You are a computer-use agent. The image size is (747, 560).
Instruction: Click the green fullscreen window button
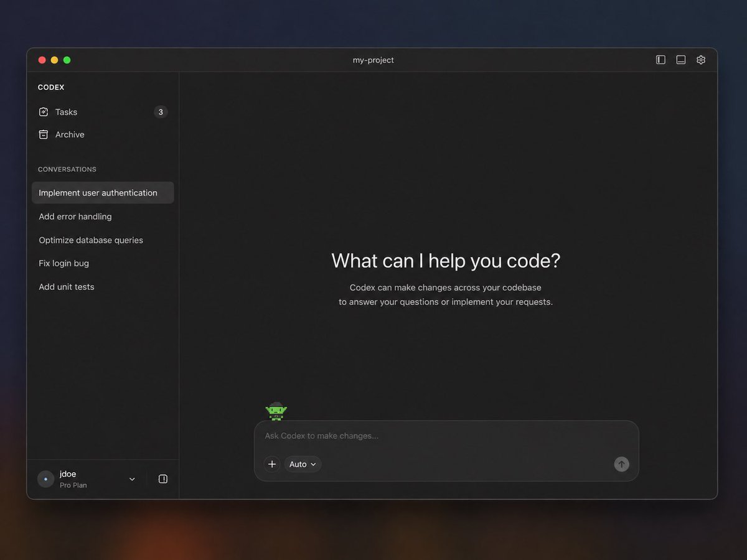[67, 60]
